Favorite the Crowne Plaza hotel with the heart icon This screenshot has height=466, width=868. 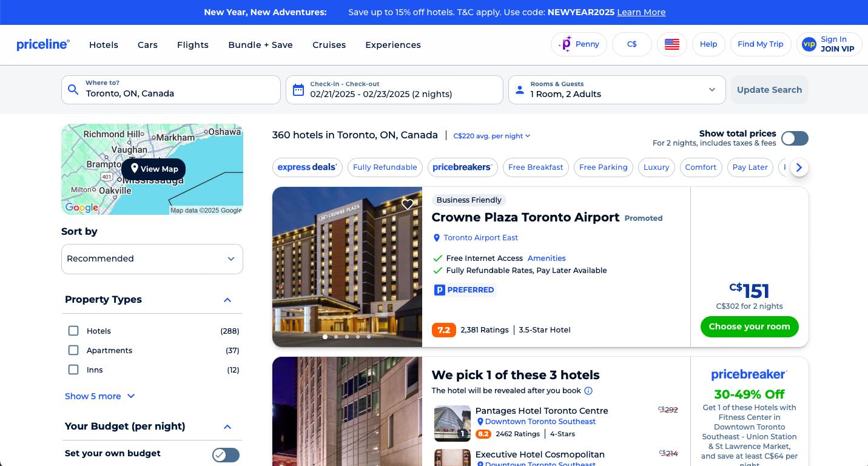[407, 204]
